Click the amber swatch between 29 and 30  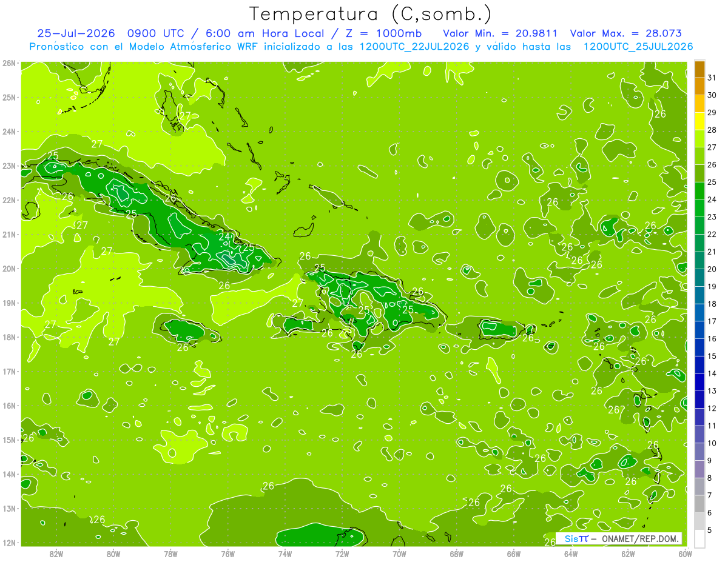point(699,104)
